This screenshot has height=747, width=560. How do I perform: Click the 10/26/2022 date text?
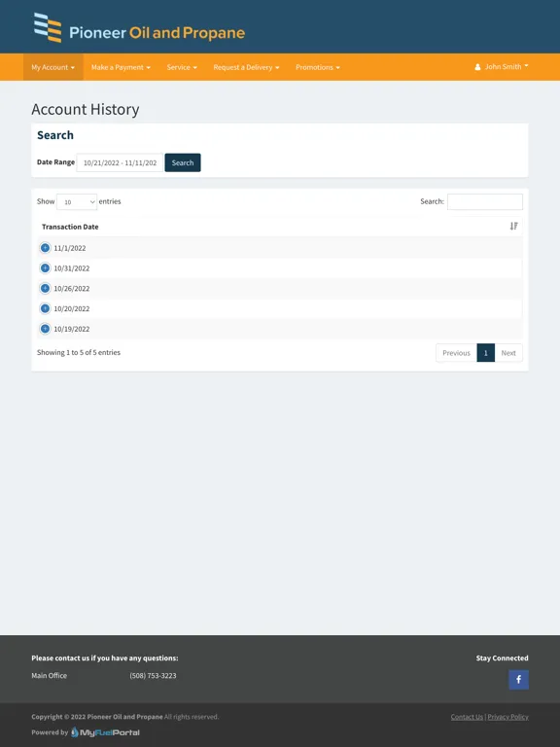point(71,289)
